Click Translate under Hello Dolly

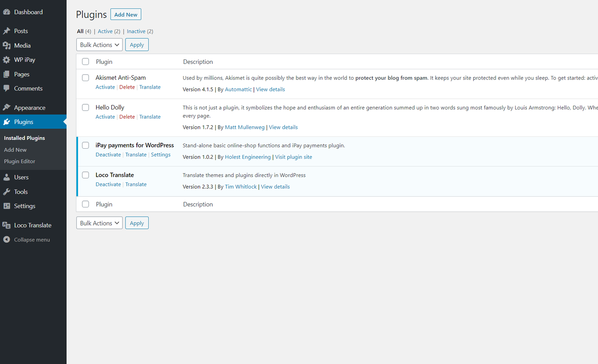pyautogui.click(x=150, y=117)
